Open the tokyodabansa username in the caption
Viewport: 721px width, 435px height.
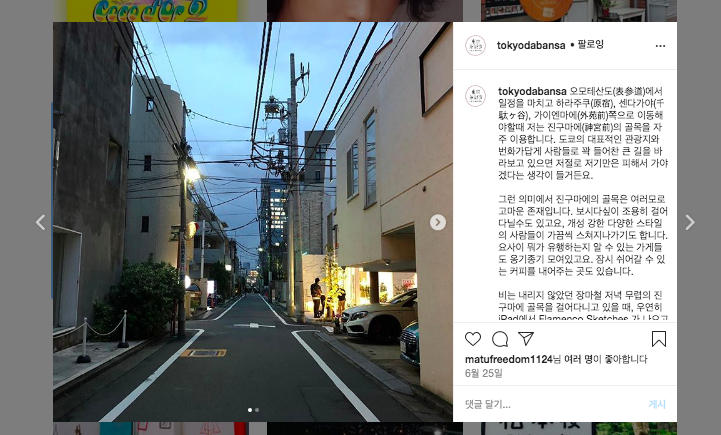pyautogui.click(x=532, y=91)
